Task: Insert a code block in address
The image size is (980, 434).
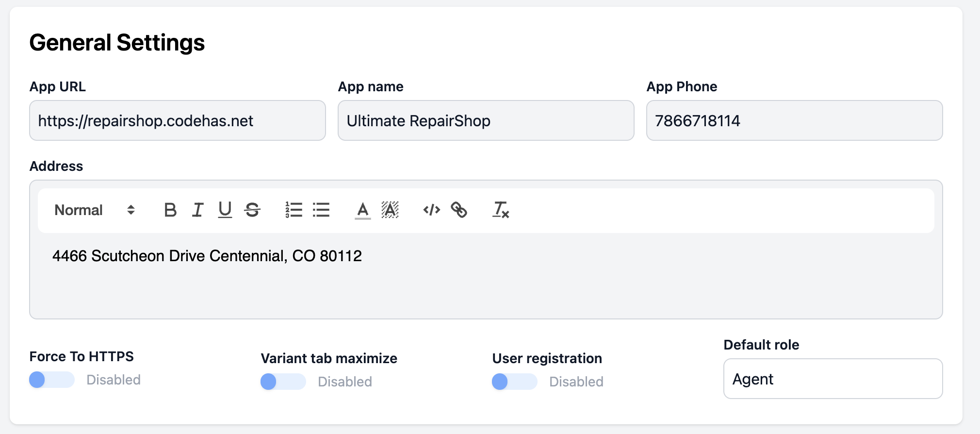Action: click(x=431, y=210)
